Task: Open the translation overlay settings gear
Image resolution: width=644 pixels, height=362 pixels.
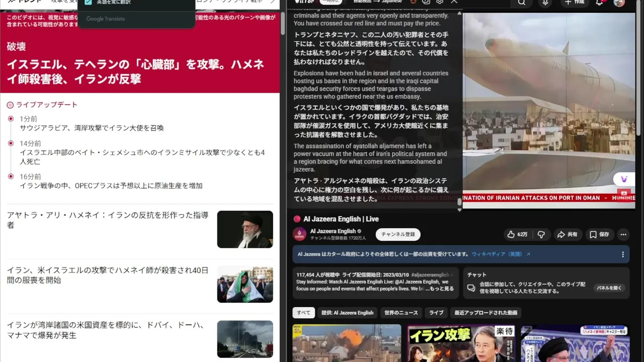Action: [x=440, y=2]
